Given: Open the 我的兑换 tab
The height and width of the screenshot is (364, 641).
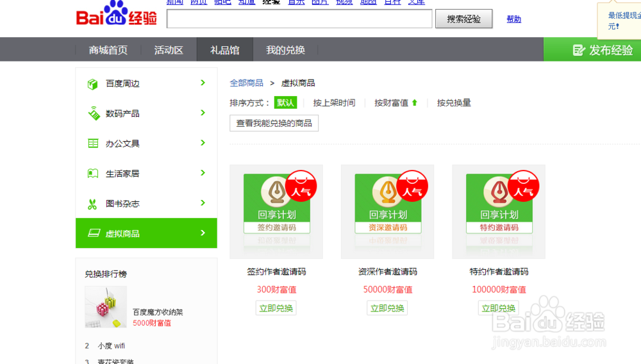Looking at the screenshot, I should tap(285, 50).
